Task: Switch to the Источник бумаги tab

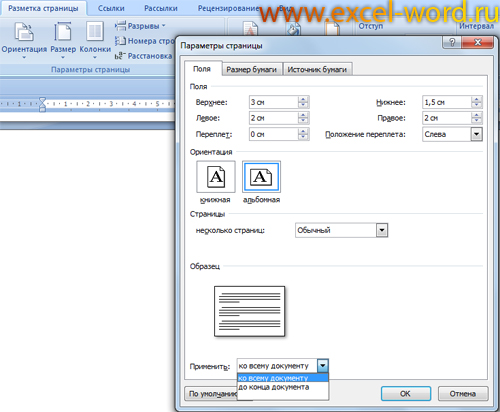Action: (x=317, y=69)
